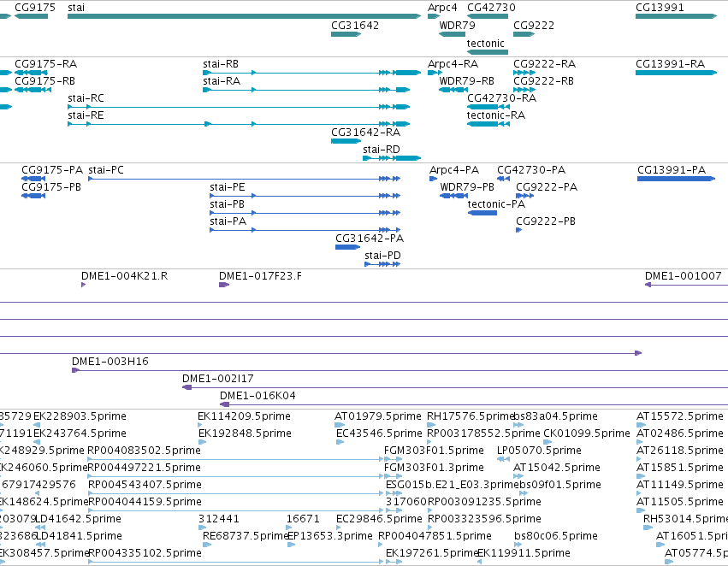Select EST EK243764.5prime
Screen dimensions: 728x566
(80, 433)
